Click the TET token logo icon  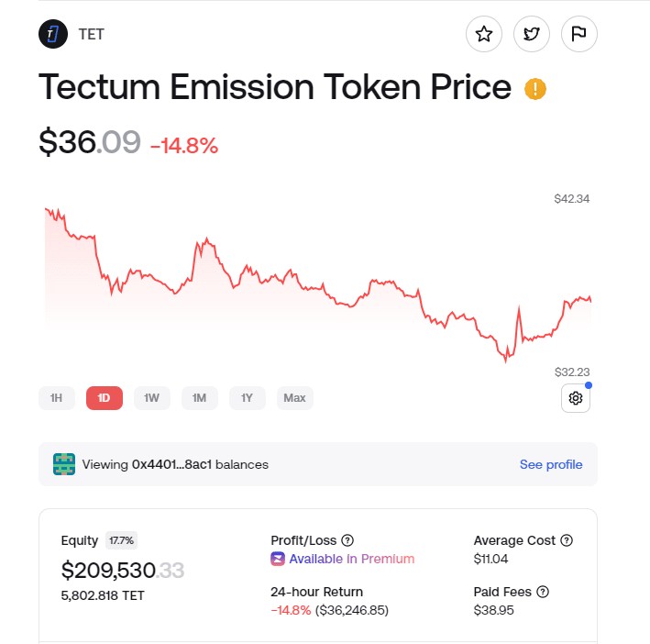click(x=53, y=35)
